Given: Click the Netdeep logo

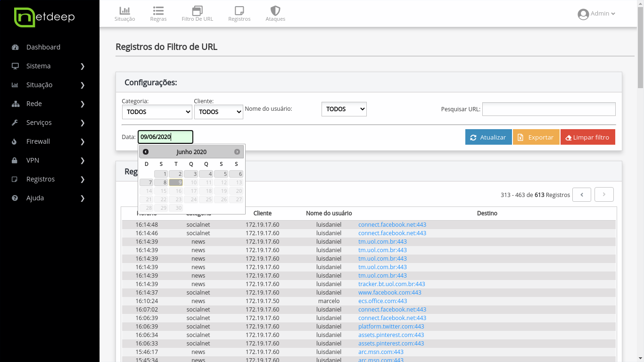Looking at the screenshot, I should coord(45,17).
